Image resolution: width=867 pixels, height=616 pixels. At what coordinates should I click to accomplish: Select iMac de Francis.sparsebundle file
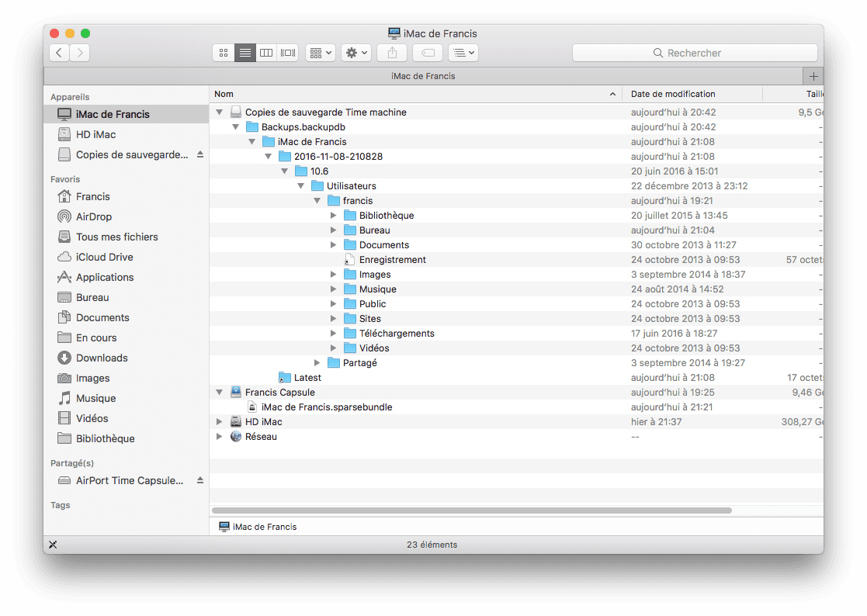[x=516, y=407]
